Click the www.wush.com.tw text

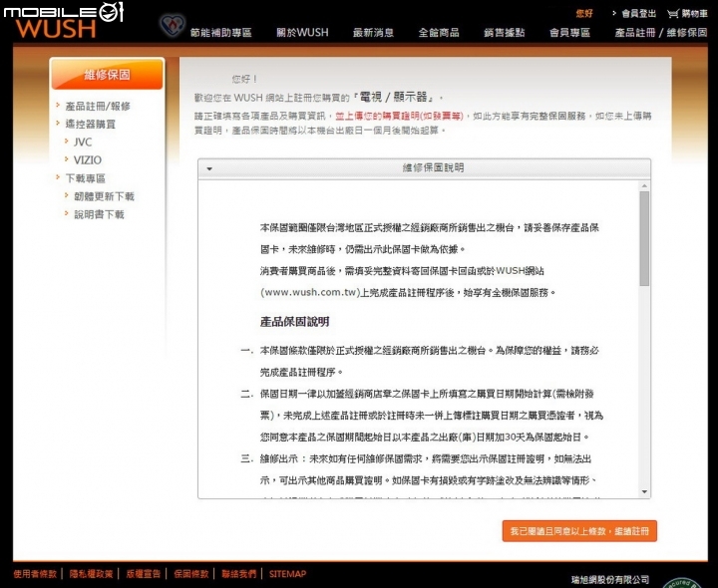coord(310,292)
